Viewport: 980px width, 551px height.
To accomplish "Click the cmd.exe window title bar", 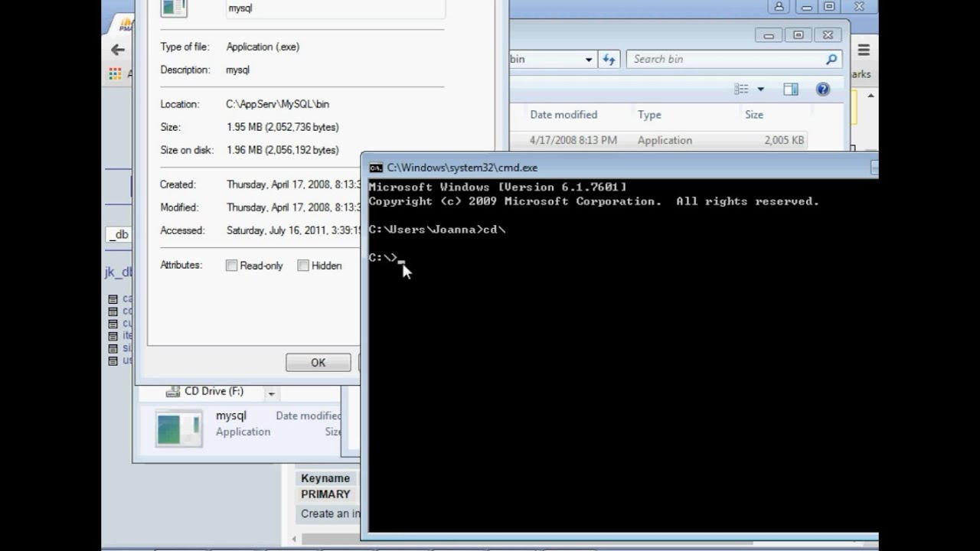I will 619,168.
